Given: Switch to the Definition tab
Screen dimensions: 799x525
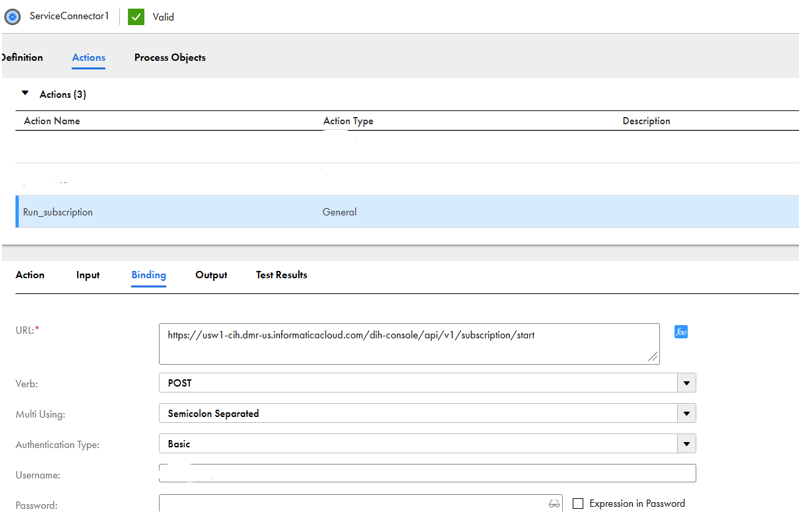Looking at the screenshot, I should coord(22,58).
